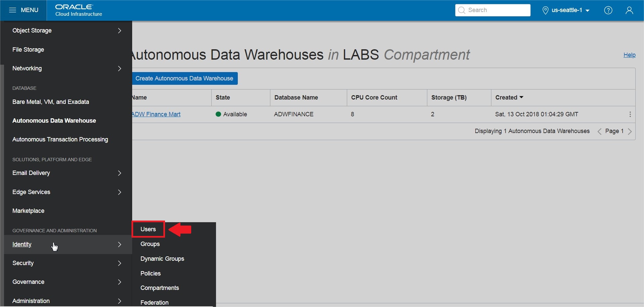The width and height of the screenshot is (644, 307).
Task: Open the help question mark icon
Action: [608, 10]
